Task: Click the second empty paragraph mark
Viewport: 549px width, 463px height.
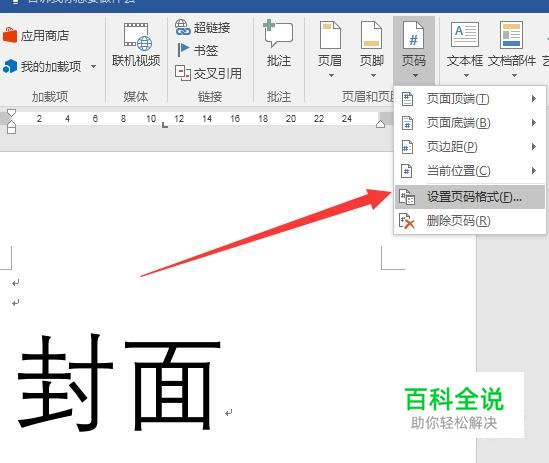Action: tap(15, 303)
